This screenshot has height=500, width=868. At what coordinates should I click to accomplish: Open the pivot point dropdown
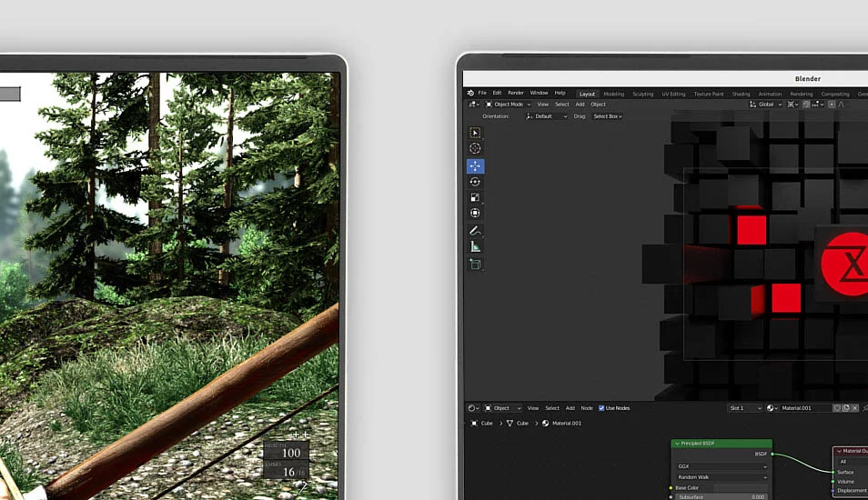(x=792, y=105)
